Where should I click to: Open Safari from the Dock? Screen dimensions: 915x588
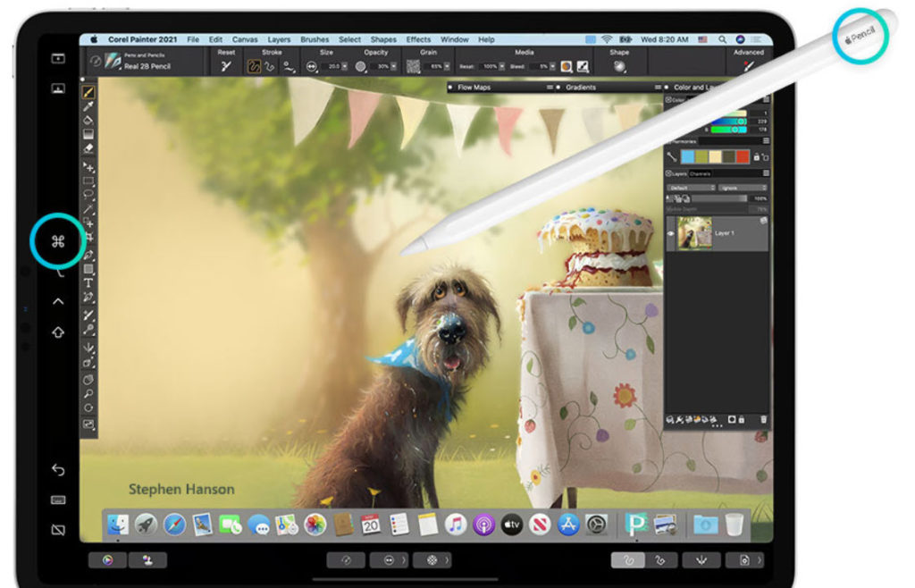coord(174,525)
